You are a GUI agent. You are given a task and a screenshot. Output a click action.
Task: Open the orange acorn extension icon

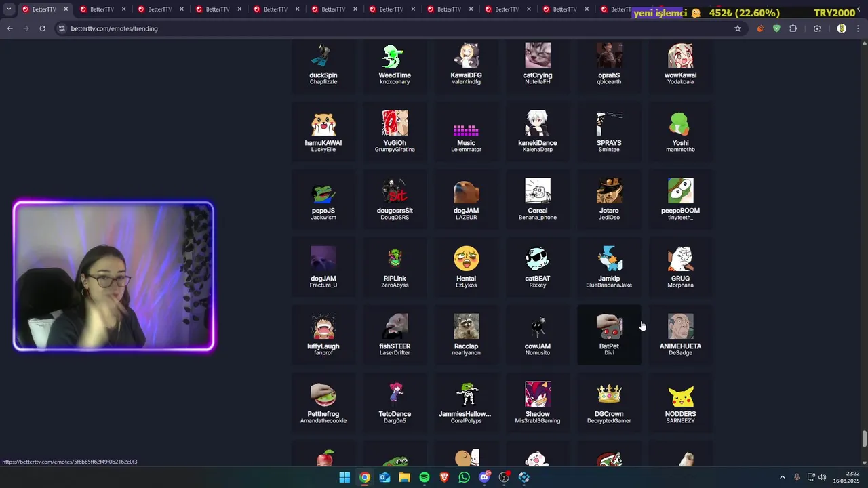tap(760, 28)
